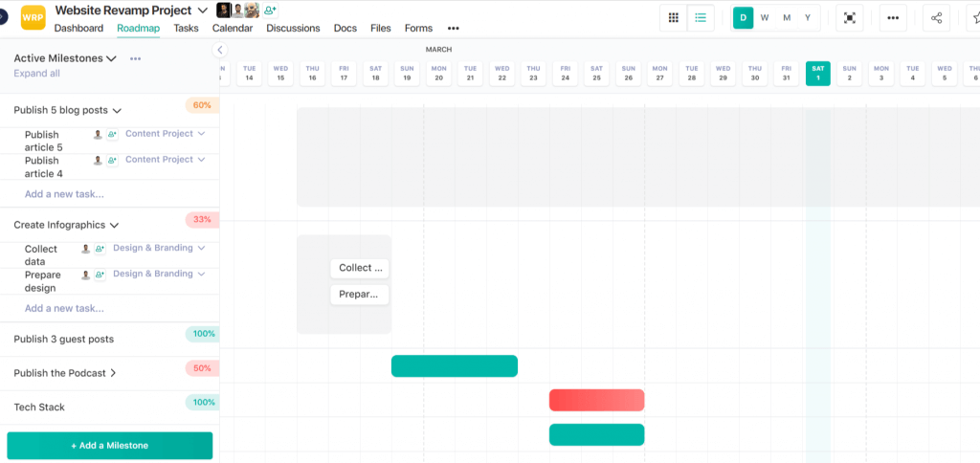Open the top-right more options button

point(893,17)
